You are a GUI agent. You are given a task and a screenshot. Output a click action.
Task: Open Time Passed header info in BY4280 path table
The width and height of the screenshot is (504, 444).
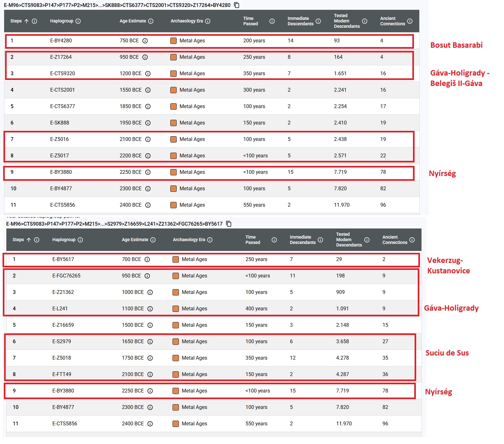(272, 21)
